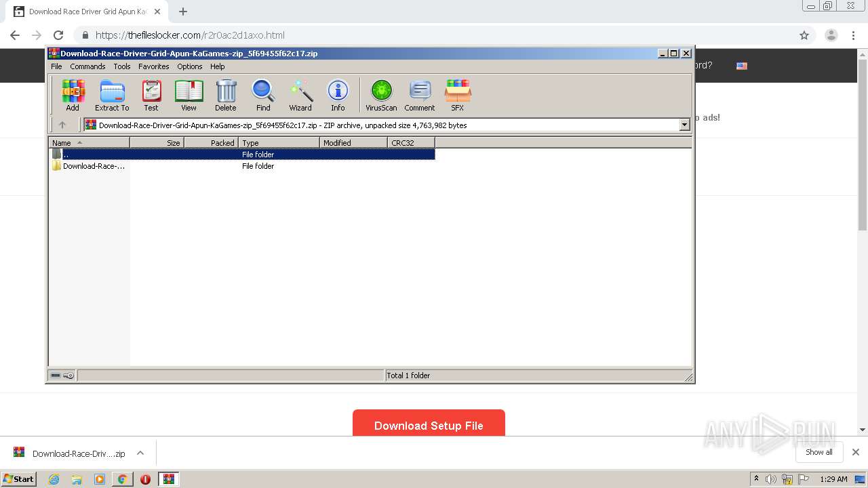
Task: Click the taskbar clock 1:29 AM
Action: pos(833,479)
